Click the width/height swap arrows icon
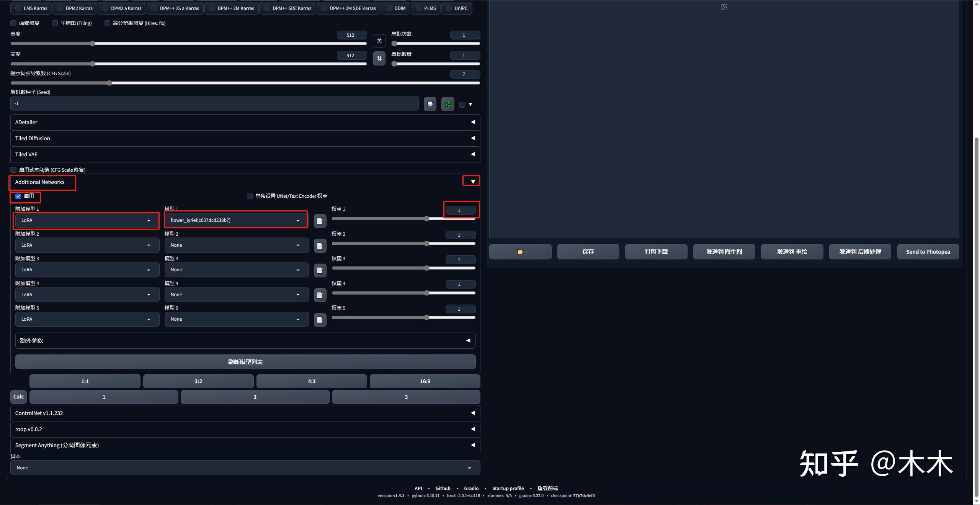The width and height of the screenshot is (980, 505). pyautogui.click(x=379, y=58)
